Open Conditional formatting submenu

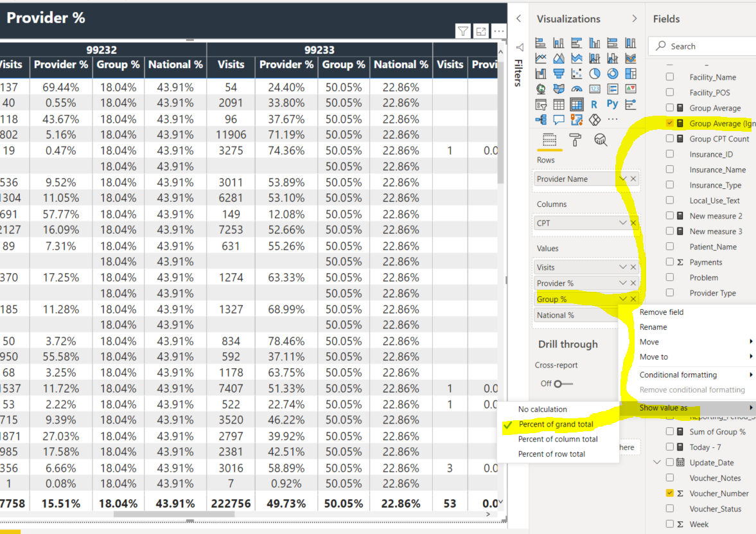coord(696,375)
